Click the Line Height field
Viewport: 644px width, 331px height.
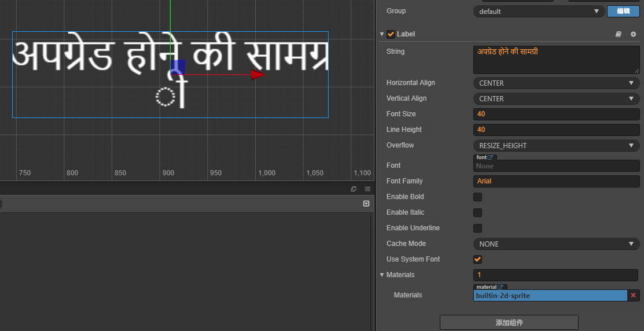(x=557, y=130)
